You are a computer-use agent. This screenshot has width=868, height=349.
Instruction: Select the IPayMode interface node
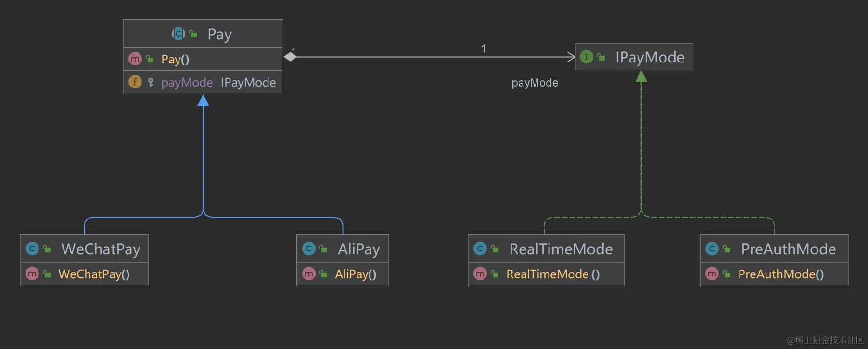point(650,57)
